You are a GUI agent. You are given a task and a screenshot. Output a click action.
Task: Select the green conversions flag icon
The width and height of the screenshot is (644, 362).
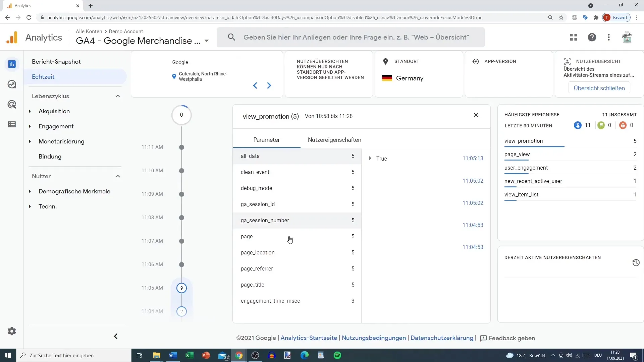coord(601,125)
